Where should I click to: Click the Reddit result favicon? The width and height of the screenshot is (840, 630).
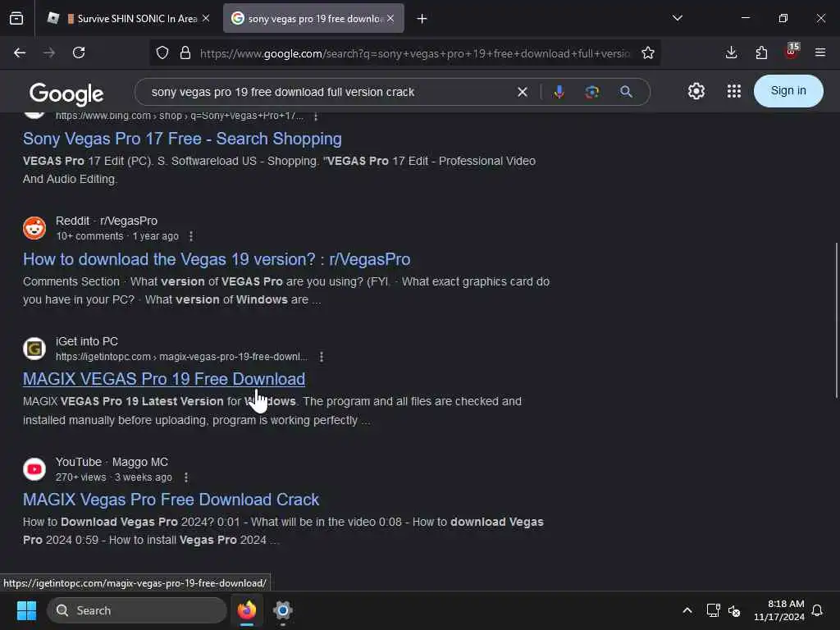pos(34,228)
